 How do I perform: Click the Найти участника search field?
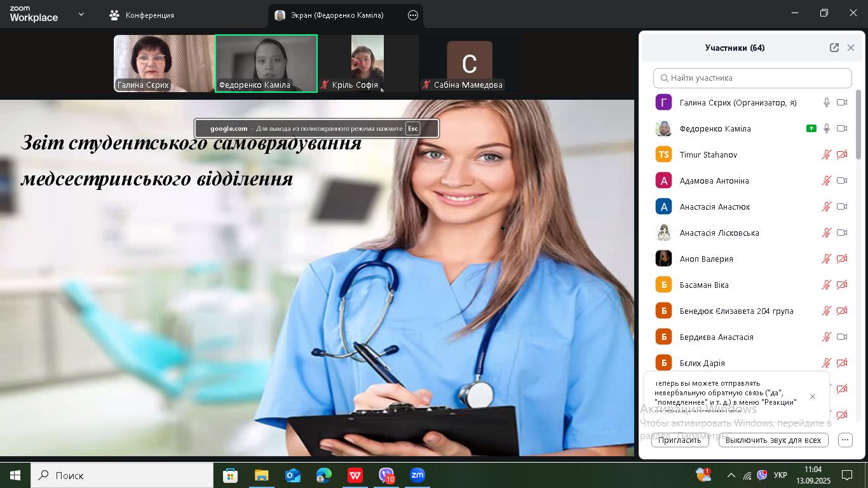(x=752, y=78)
